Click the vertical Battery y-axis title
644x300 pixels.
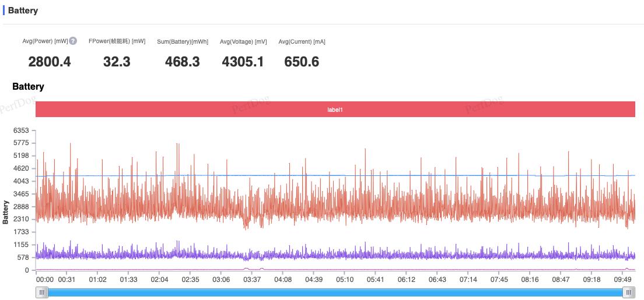point(6,212)
